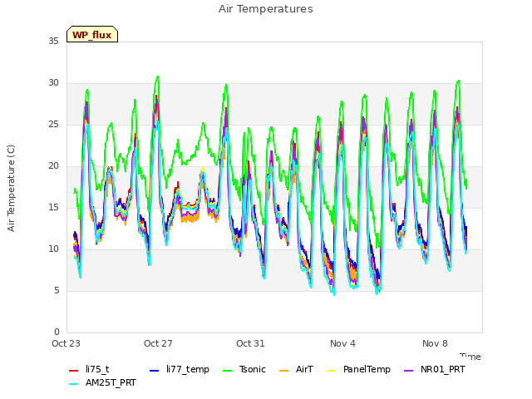
Task: Click the 5 y-axis tick label
Action: click(57, 290)
